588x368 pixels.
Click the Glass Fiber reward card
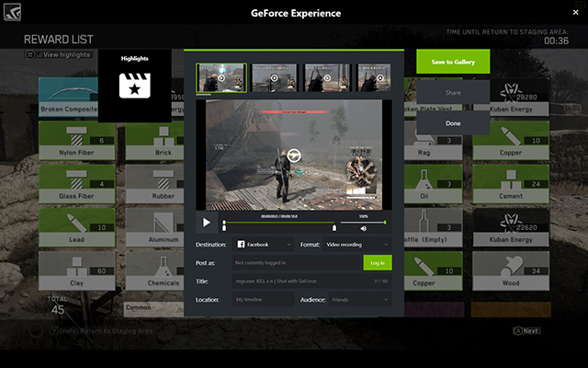[77, 184]
